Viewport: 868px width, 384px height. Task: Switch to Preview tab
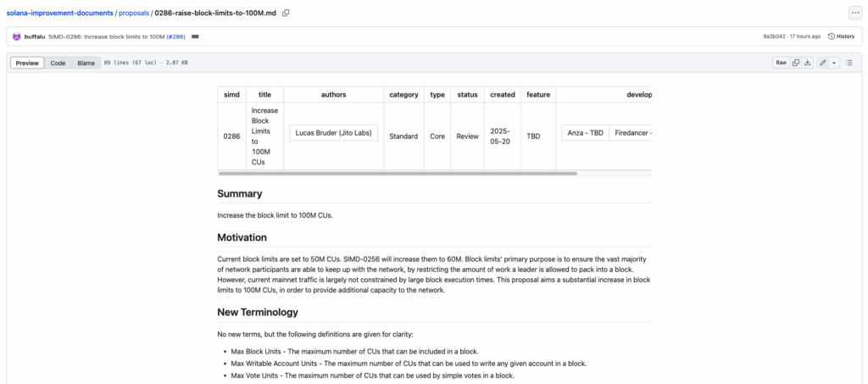point(27,63)
